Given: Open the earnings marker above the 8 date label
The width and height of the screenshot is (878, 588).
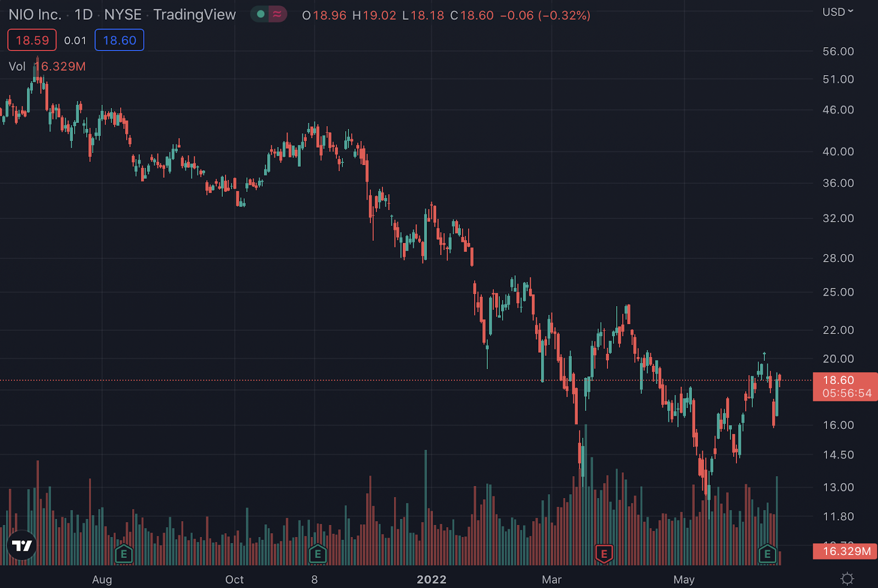Looking at the screenshot, I should pyautogui.click(x=318, y=554).
